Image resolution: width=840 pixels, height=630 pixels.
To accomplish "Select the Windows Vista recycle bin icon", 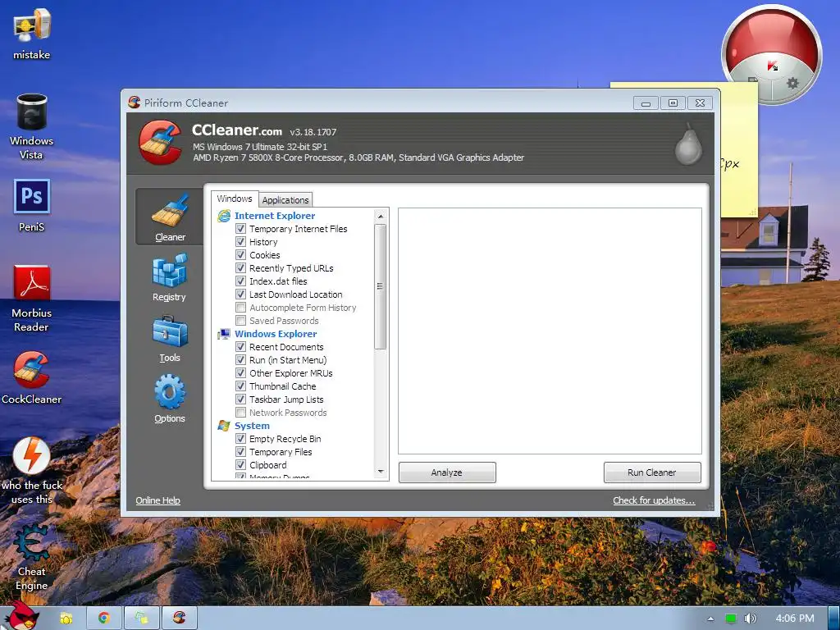I will coord(32,127).
